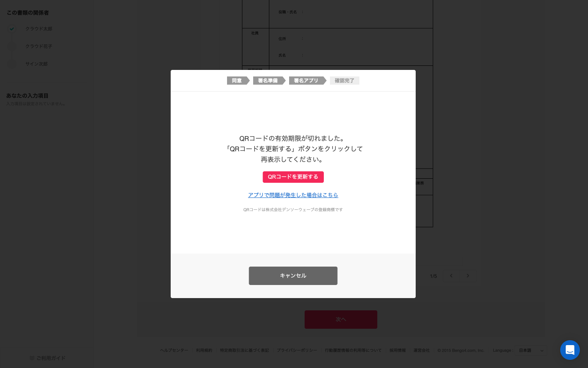The image size is (588, 368).
Task: Open the 利用規約 footer link
Action: pos(204,350)
